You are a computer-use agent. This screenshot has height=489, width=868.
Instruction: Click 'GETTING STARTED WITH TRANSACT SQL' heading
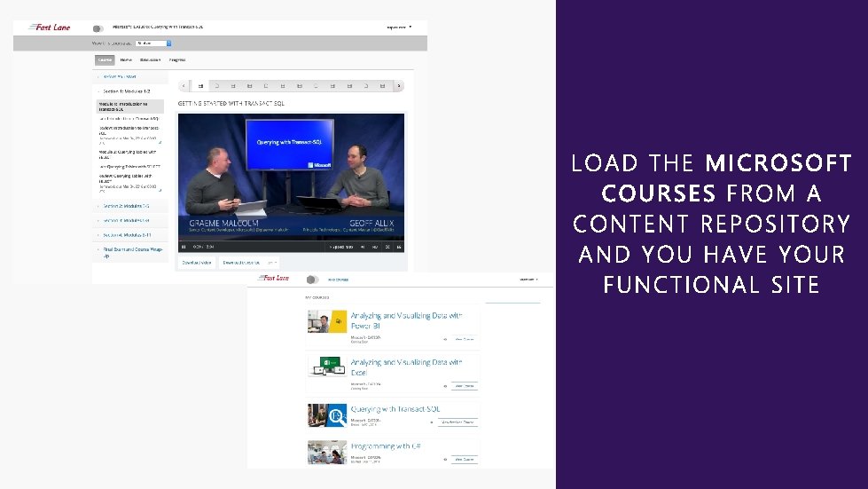(231, 104)
